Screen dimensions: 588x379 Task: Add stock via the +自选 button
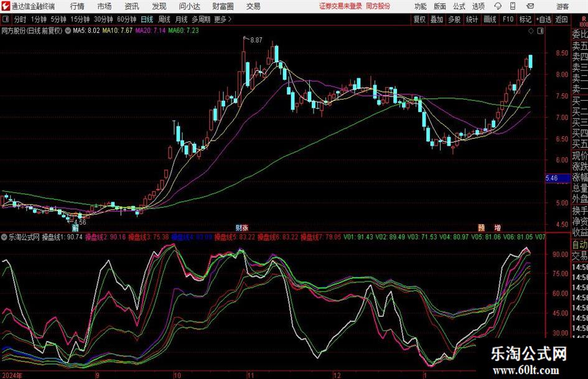pyautogui.click(x=543, y=19)
